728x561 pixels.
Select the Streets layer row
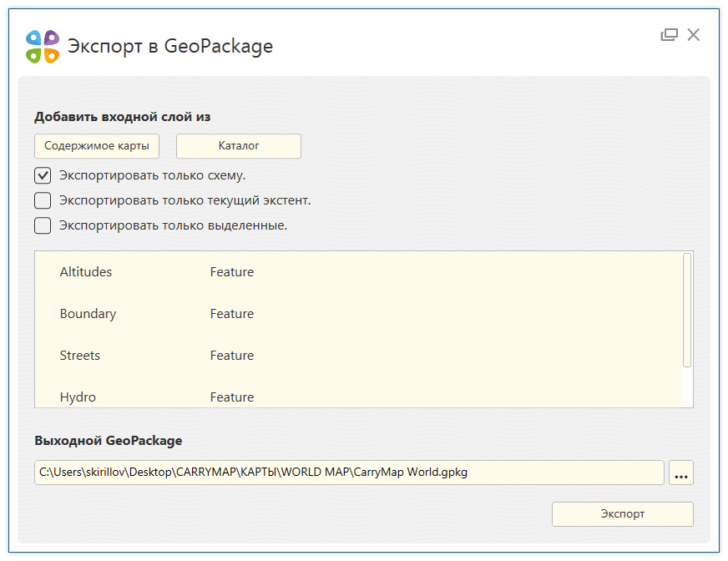(x=358, y=356)
